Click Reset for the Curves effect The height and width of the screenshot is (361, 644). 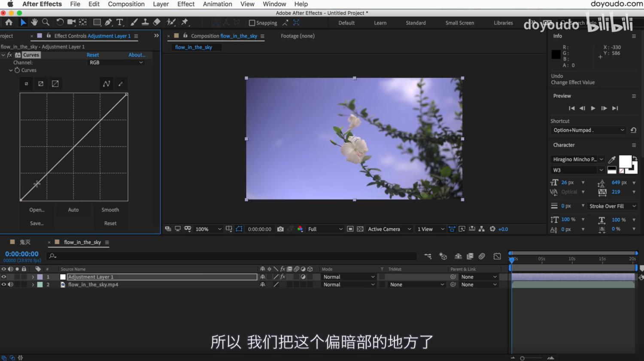[x=93, y=55]
